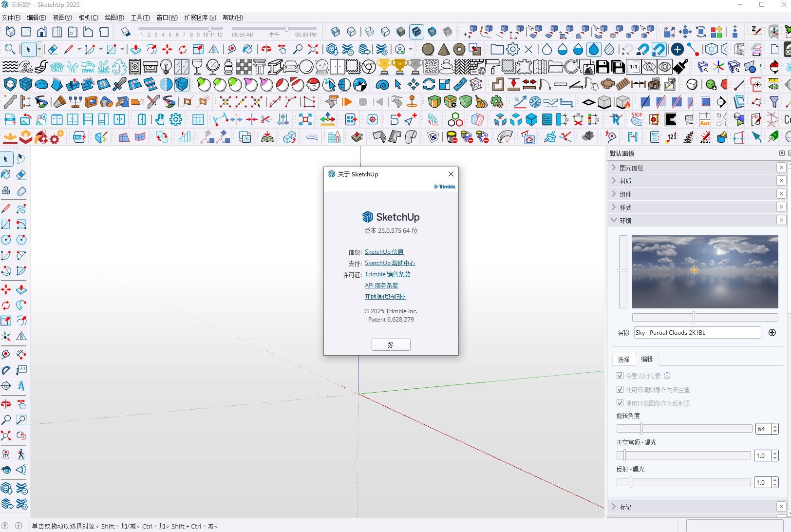Viewport: 791px width, 532px height.
Task: Open the 开放源代码归属 link
Action: tap(385, 297)
